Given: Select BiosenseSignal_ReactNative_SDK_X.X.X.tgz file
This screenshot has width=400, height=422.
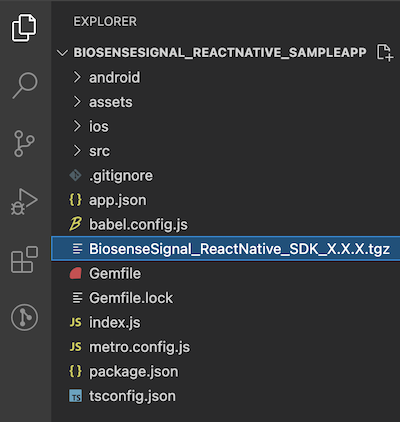Looking at the screenshot, I should pos(226,249).
